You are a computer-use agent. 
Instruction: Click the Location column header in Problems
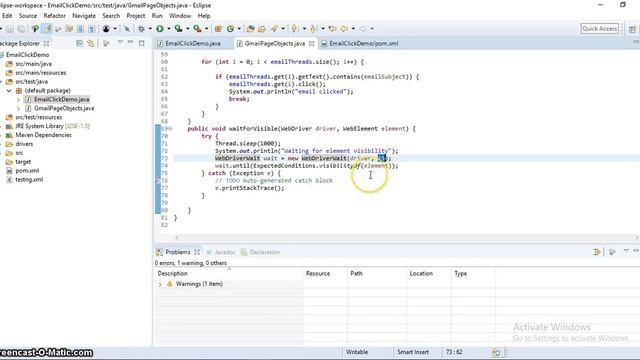coord(429,273)
